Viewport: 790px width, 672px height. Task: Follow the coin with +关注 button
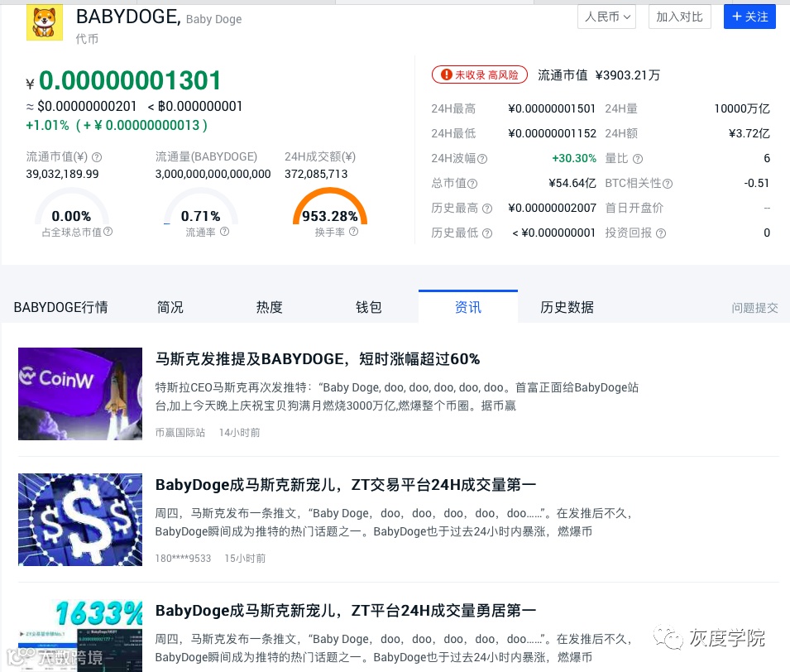(749, 17)
